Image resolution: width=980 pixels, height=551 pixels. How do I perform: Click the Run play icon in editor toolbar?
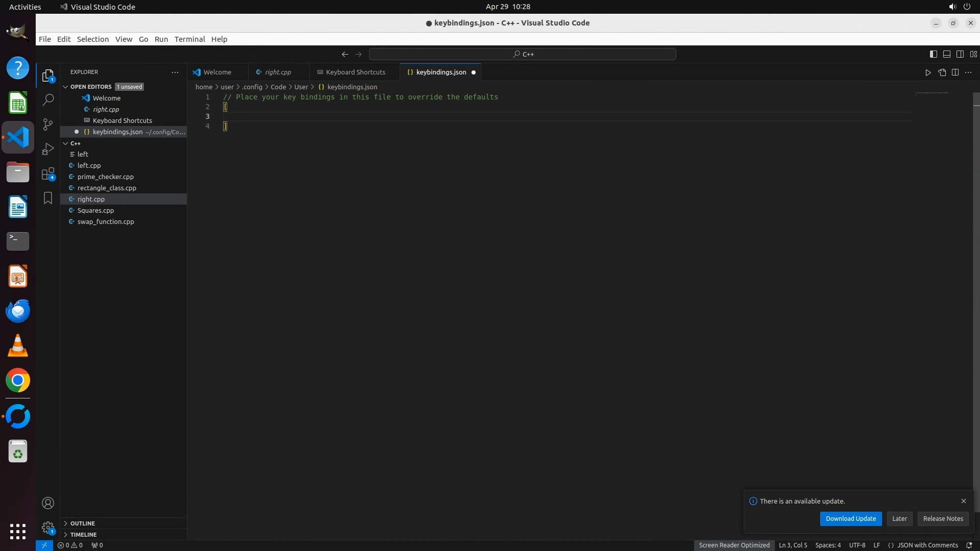(928, 72)
